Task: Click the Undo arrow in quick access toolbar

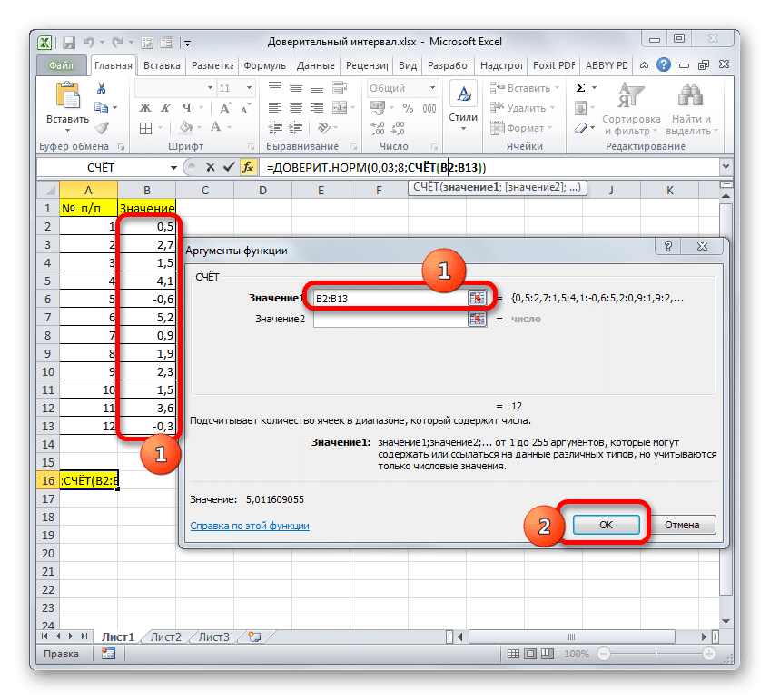Action: (88, 43)
